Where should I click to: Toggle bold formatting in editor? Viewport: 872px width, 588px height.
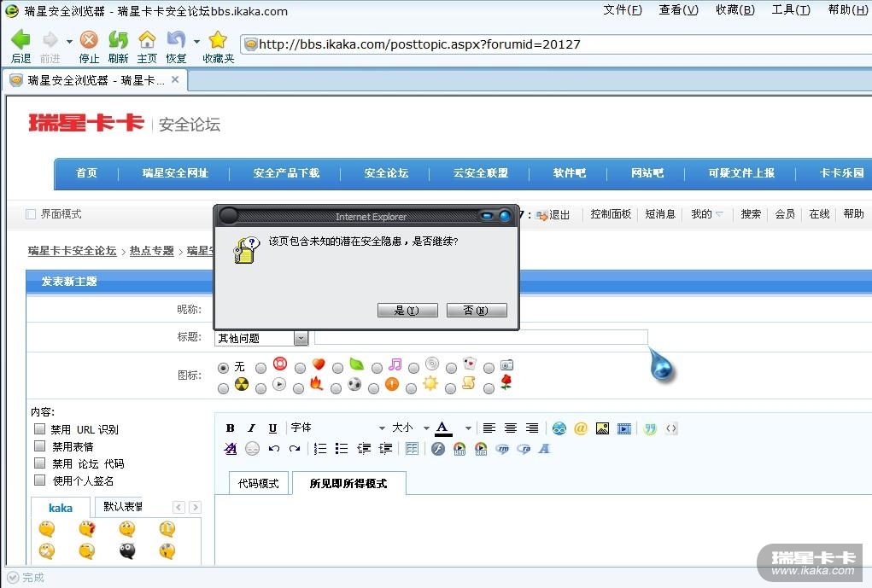231,428
